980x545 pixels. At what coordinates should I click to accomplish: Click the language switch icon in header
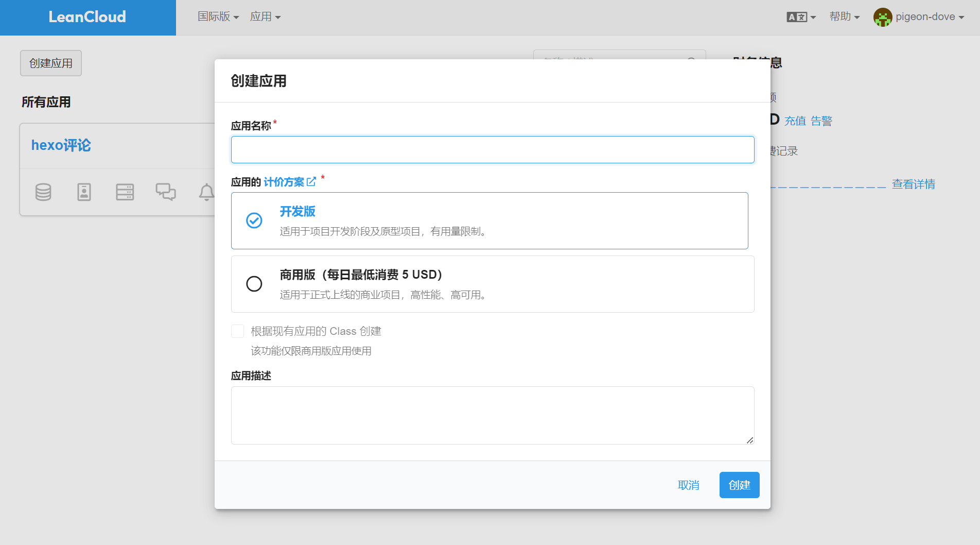coord(801,17)
